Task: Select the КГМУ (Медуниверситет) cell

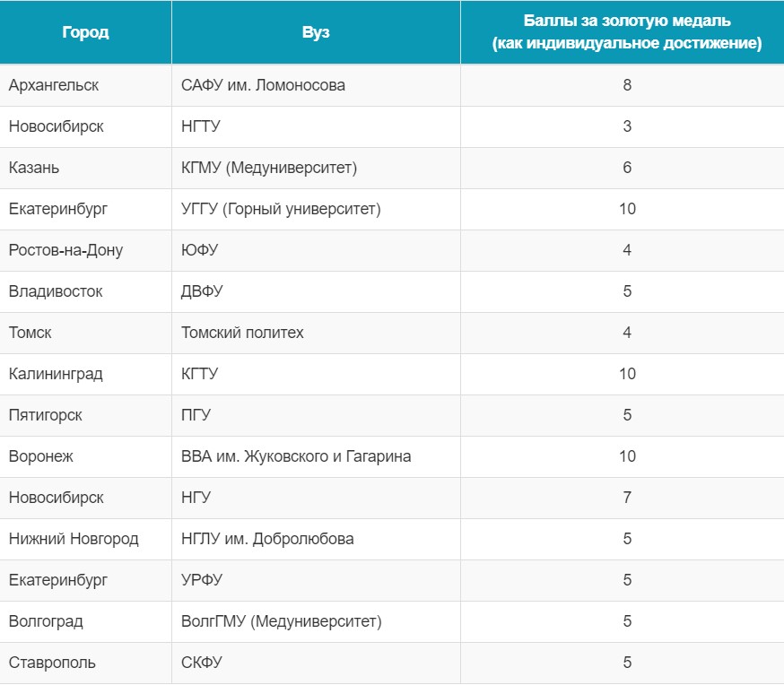Action: pyautogui.click(x=316, y=168)
